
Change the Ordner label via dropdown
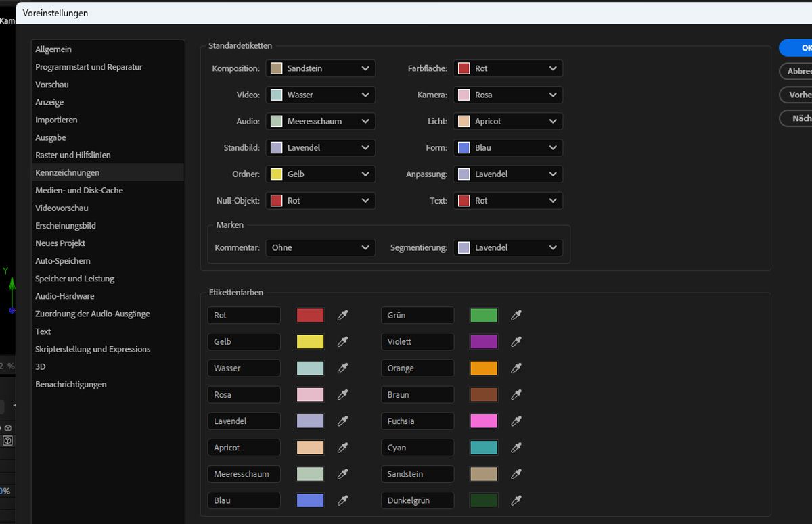[x=321, y=174]
